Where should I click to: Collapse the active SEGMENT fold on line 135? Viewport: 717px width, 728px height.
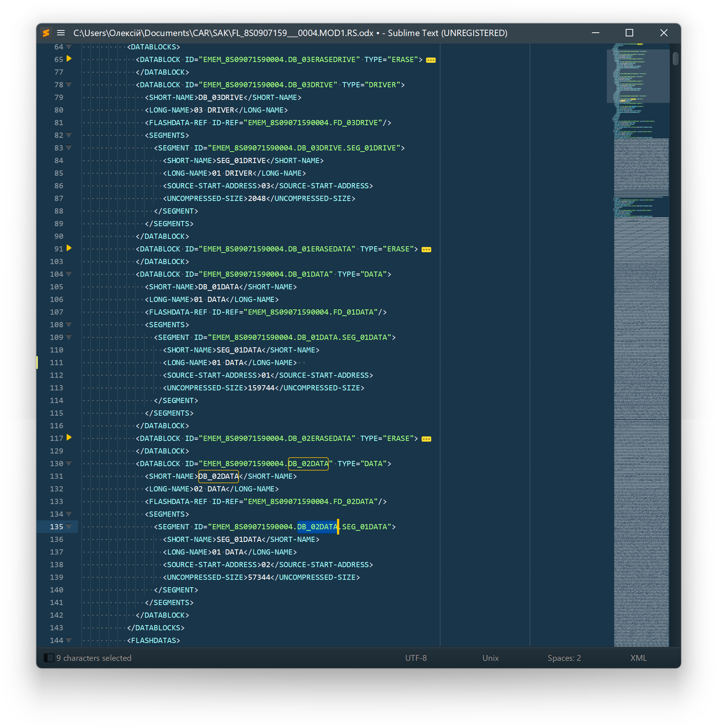click(69, 526)
